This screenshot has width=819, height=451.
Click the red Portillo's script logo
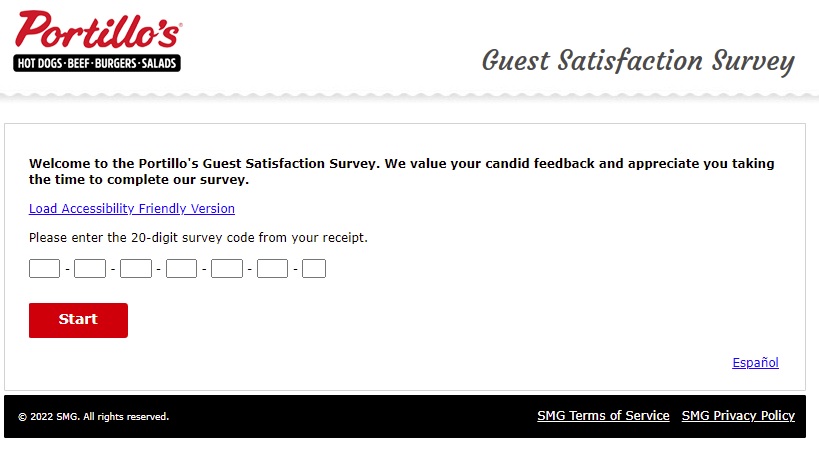(x=98, y=30)
